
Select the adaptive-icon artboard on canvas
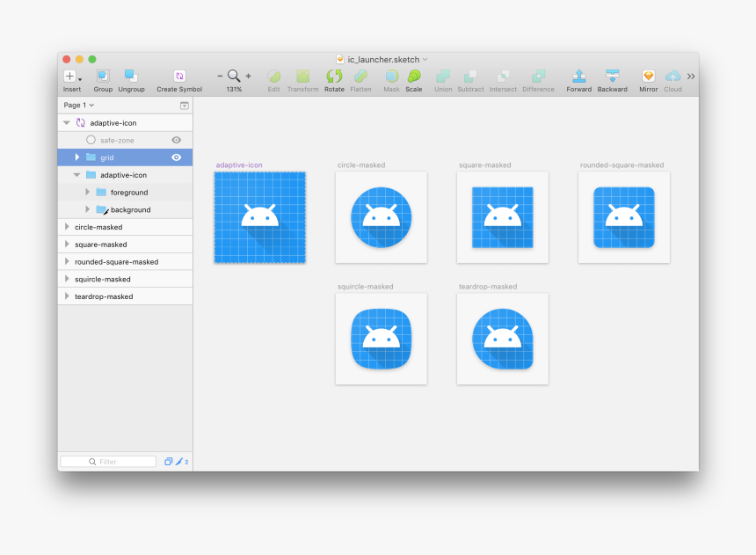pos(260,217)
